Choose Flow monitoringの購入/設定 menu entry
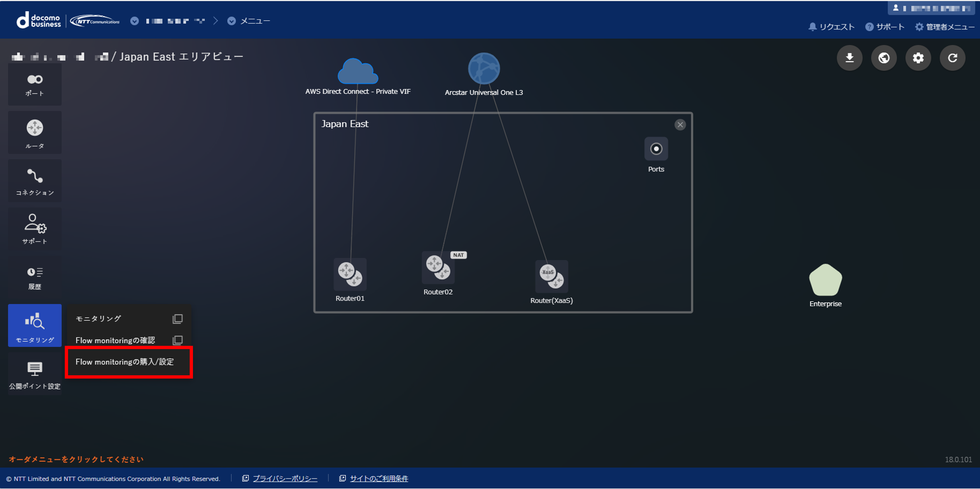 coord(129,362)
